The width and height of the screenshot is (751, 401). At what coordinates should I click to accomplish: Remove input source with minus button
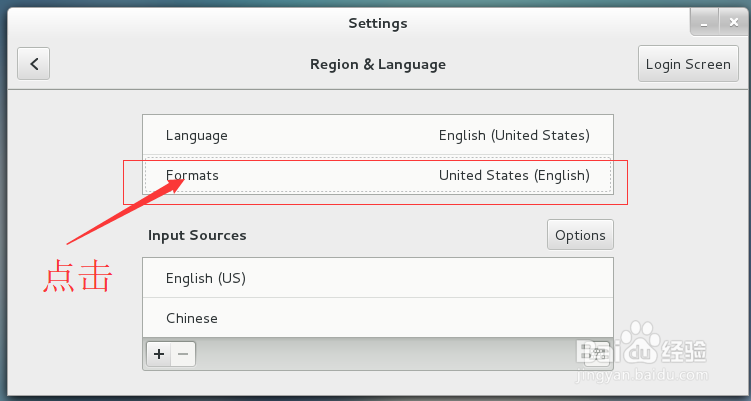183,354
